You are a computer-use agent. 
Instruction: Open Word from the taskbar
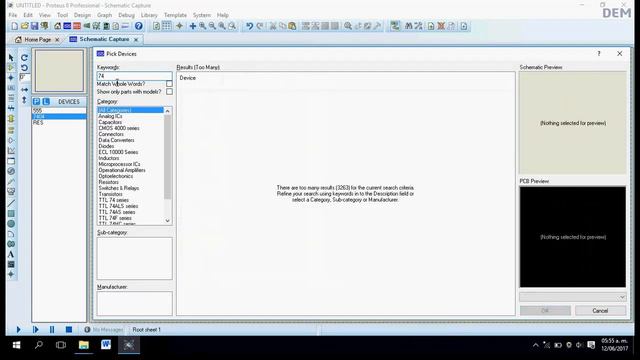coord(106,345)
